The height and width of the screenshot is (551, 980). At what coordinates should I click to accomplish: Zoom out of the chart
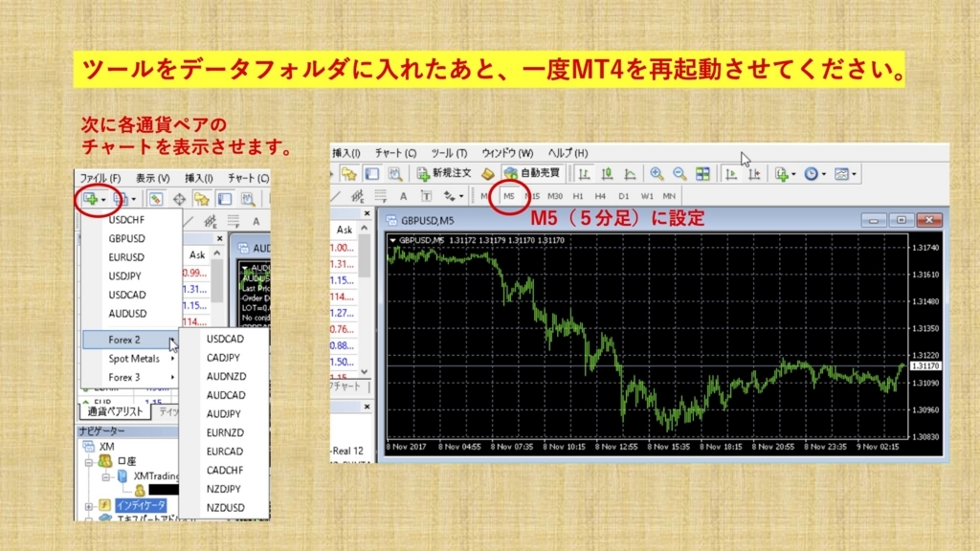coord(679,174)
